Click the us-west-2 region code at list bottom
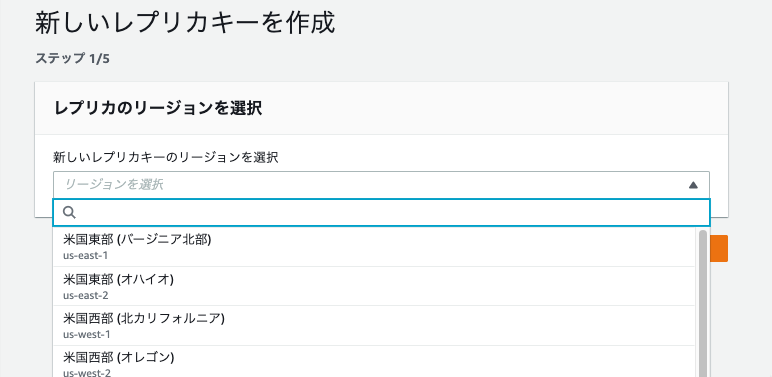Screen dimensions: 772x377 (x=87, y=373)
